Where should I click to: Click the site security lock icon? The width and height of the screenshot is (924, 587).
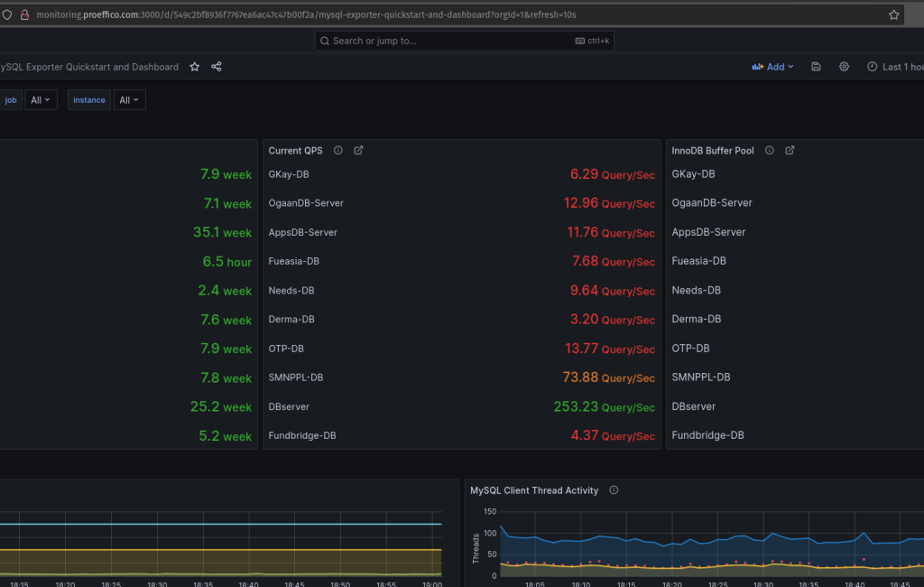click(x=24, y=14)
